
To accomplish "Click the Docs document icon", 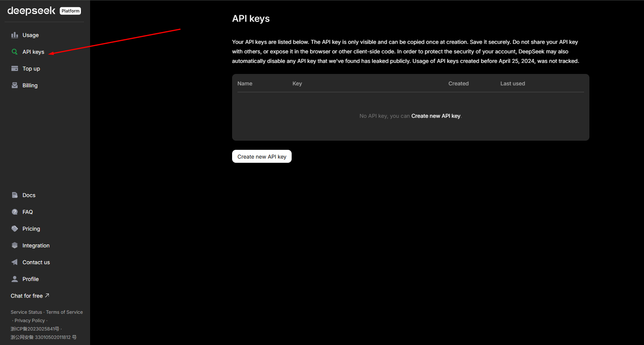I will [x=15, y=195].
